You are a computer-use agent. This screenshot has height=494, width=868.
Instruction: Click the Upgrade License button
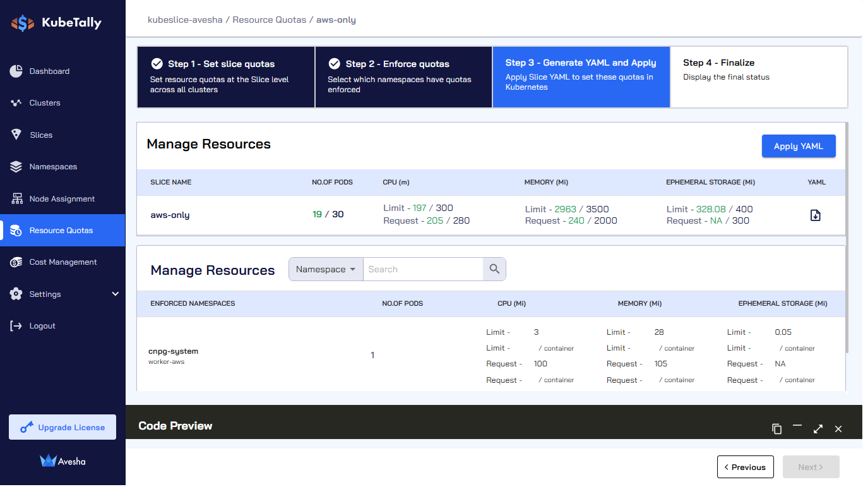tap(62, 427)
